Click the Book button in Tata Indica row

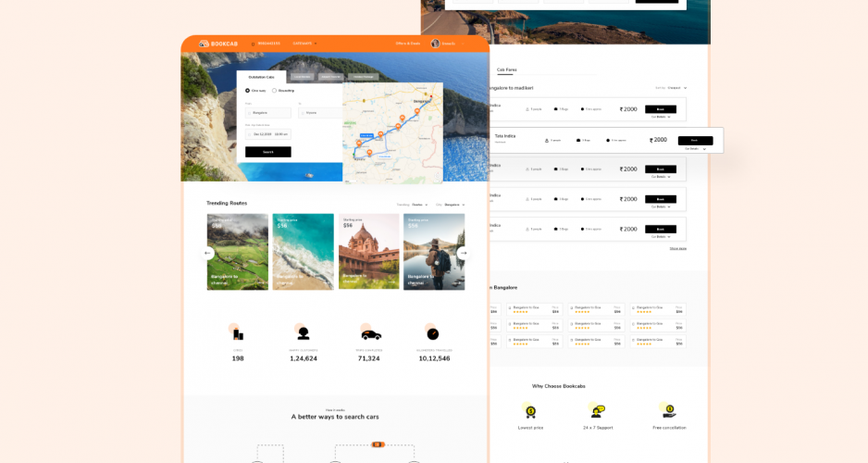pyautogui.click(x=695, y=141)
